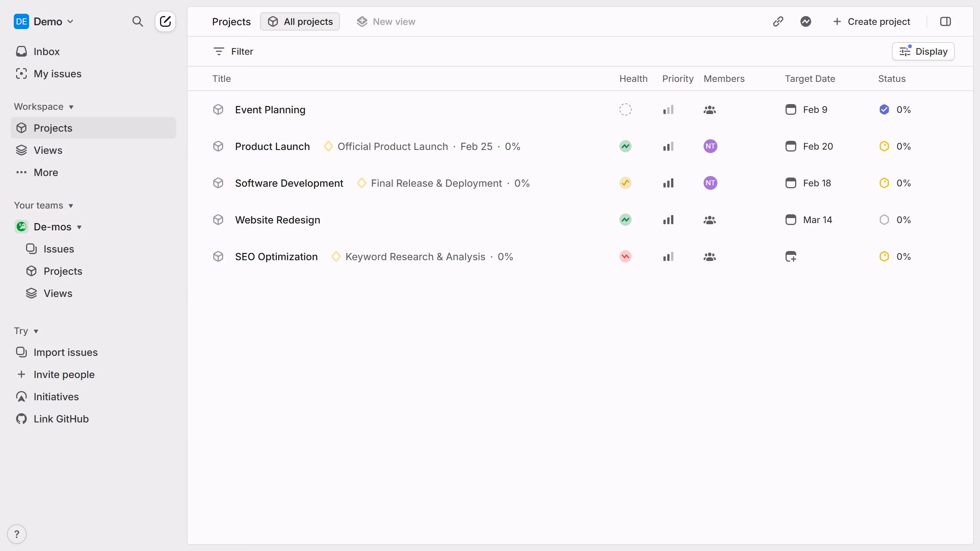Toggle the right side panel icon
This screenshot has height=551, width=980.
point(945,21)
